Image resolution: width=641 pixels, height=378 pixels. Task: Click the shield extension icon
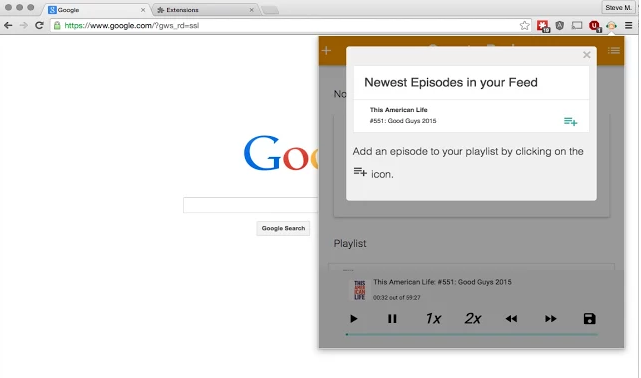pos(560,25)
